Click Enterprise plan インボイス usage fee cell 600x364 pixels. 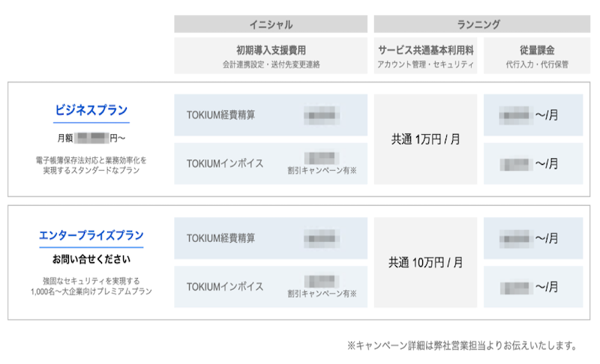[x=533, y=287]
